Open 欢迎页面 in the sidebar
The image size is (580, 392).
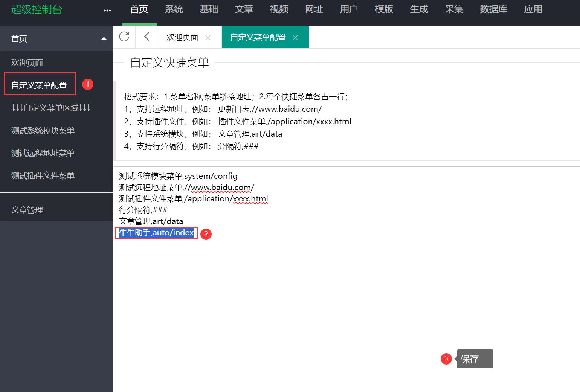coord(27,63)
